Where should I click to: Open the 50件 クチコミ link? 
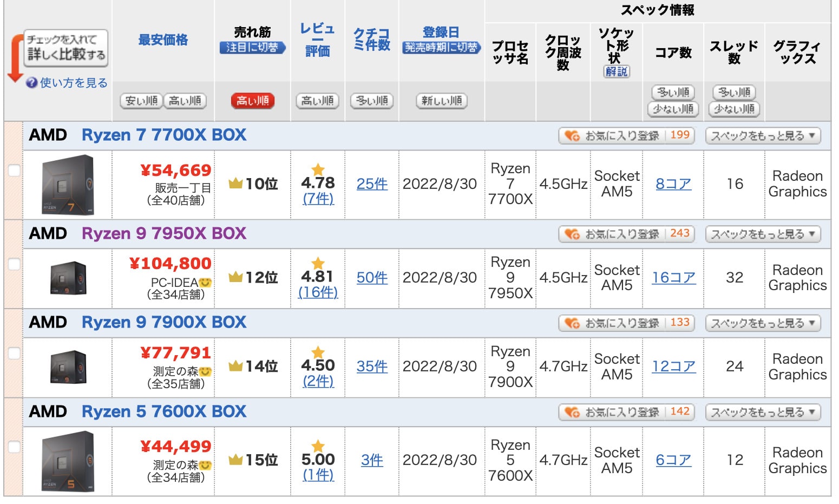tap(372, 278)
